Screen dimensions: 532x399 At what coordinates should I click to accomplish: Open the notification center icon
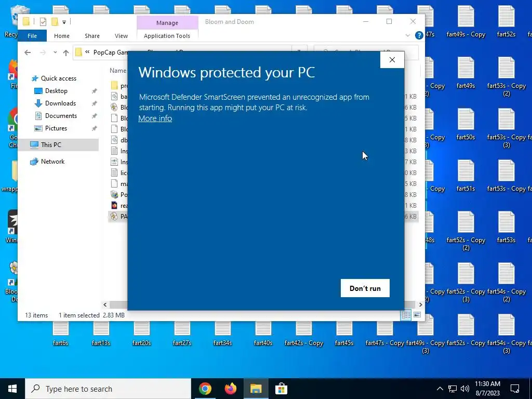pyautogui.click(x=515, y=389)
